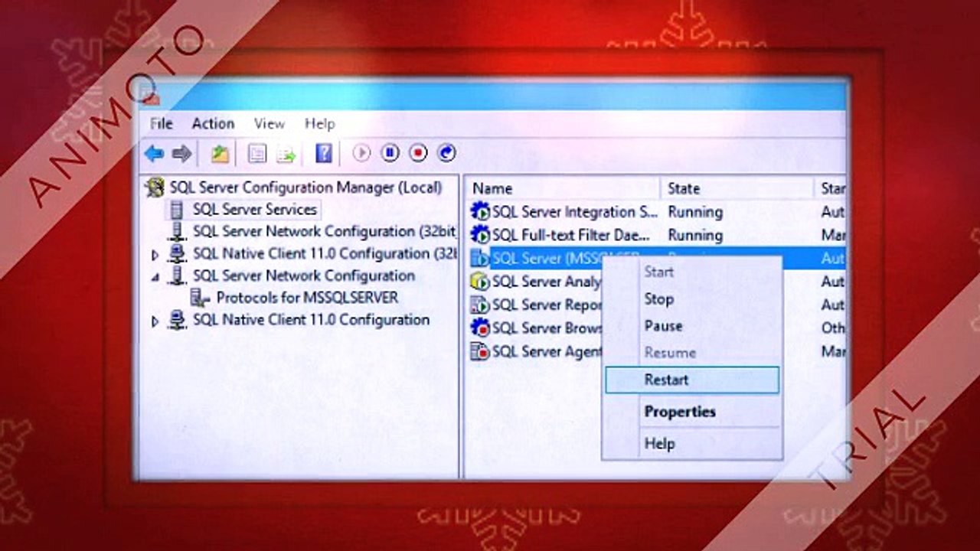980x551 pixels.
Task: Click the SQL Server Analysis row icon
Action: point(480,282)
